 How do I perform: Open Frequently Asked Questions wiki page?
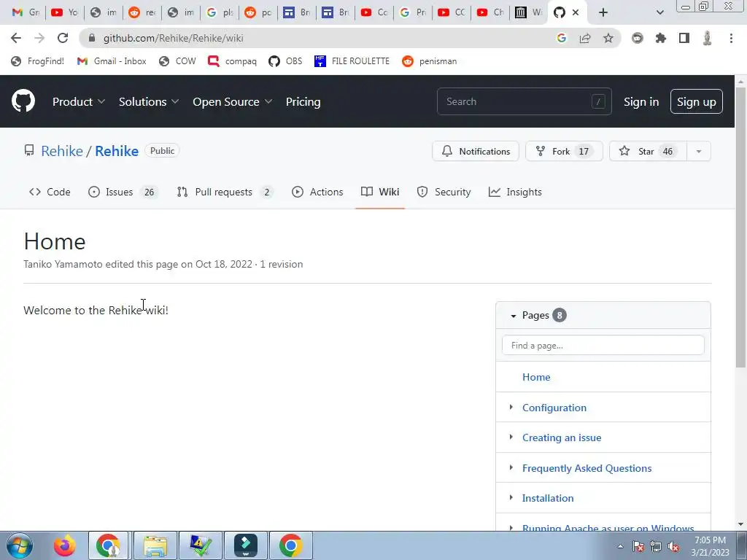point(587,468)
